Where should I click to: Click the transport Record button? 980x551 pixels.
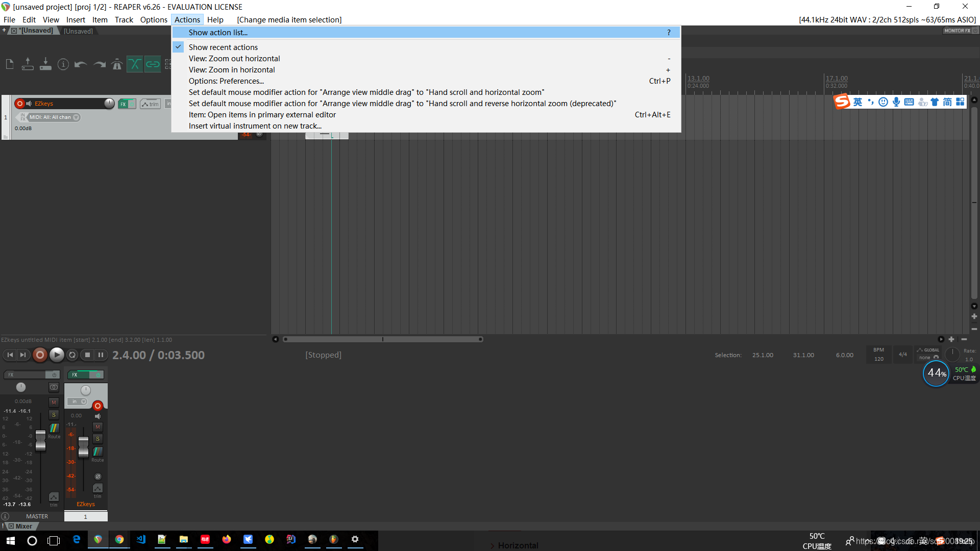(x=40, y=355)
